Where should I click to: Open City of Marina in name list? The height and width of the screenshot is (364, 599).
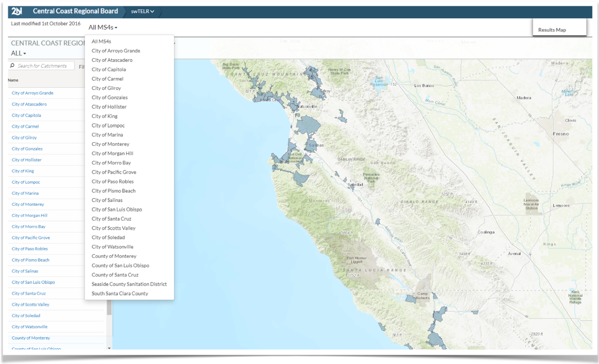25,193
